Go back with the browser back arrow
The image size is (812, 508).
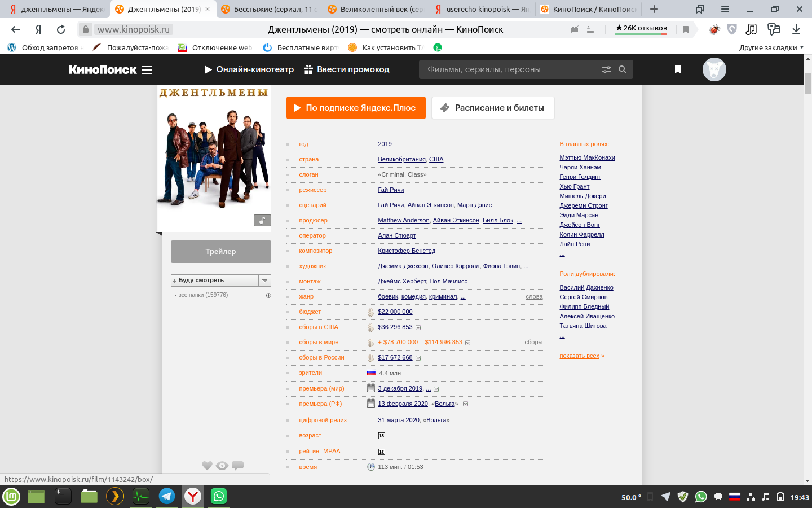(x=16, y=29)
